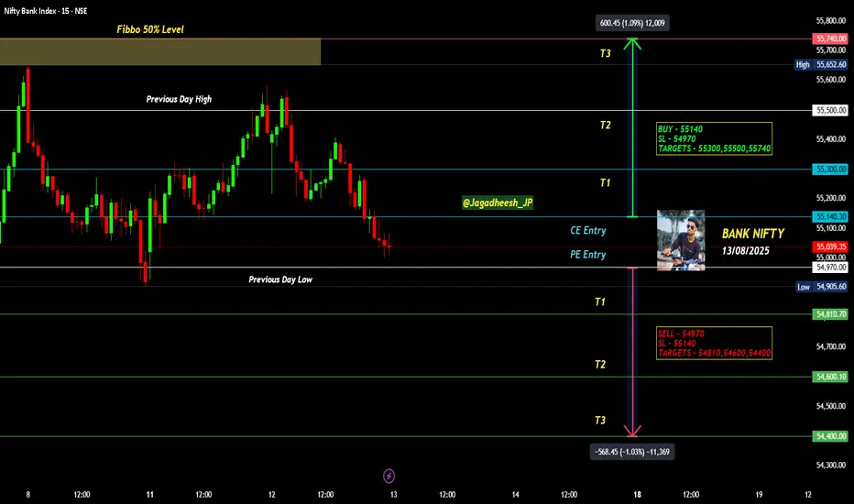
Task: Click the PE Entry label
Action: [x=588, y=255]
